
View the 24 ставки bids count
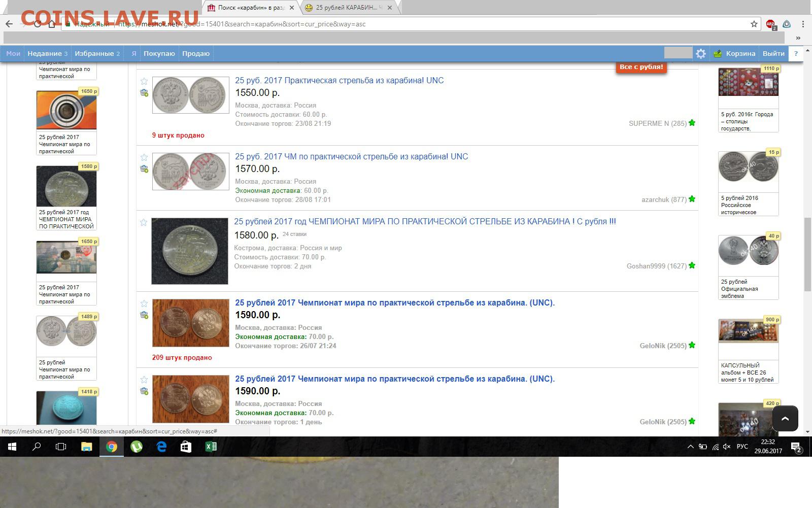(294, 234)
